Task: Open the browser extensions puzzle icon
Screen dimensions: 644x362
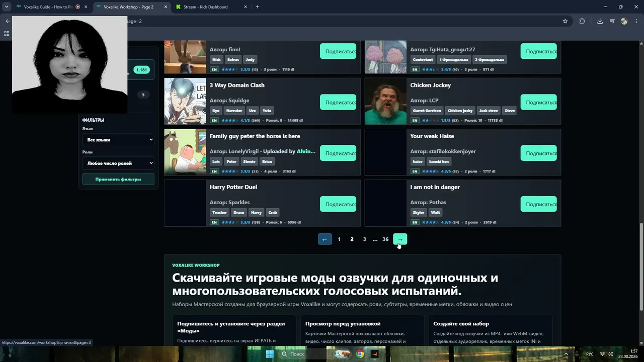Action: [582, 21]
